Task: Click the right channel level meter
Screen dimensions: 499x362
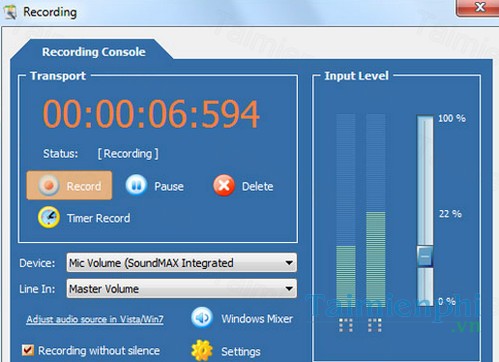Action: 376,210
